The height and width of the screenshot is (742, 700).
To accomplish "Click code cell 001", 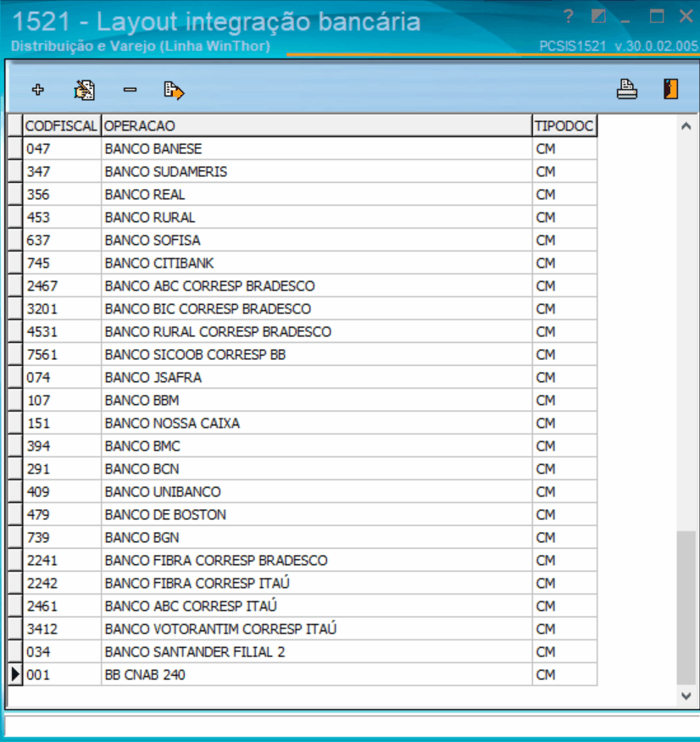I will [62, 675].
